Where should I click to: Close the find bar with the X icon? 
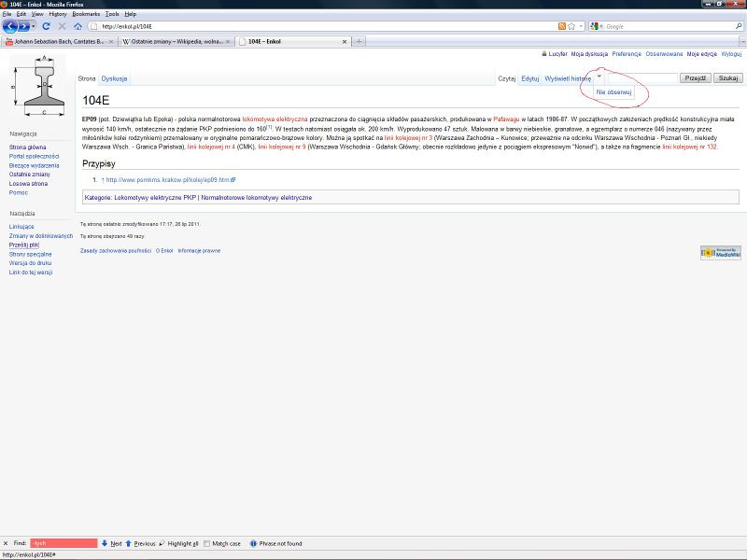coord(7,542)
